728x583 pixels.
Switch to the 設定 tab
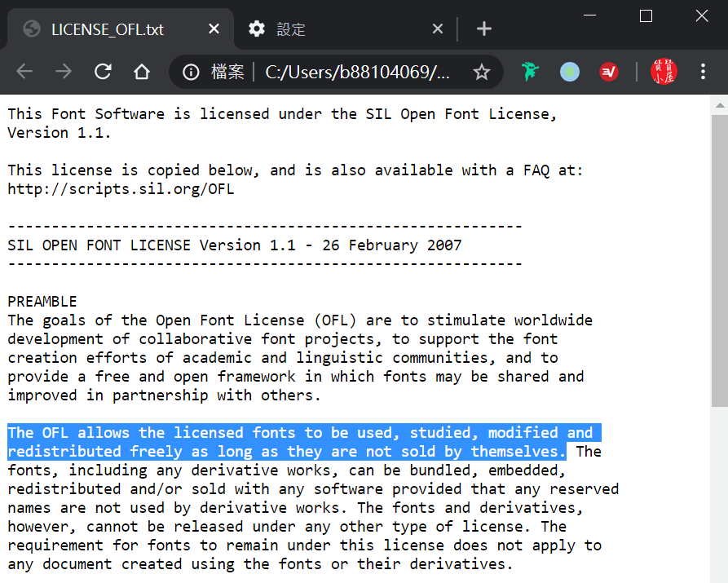pyautogui.click(x=346, y=29)
